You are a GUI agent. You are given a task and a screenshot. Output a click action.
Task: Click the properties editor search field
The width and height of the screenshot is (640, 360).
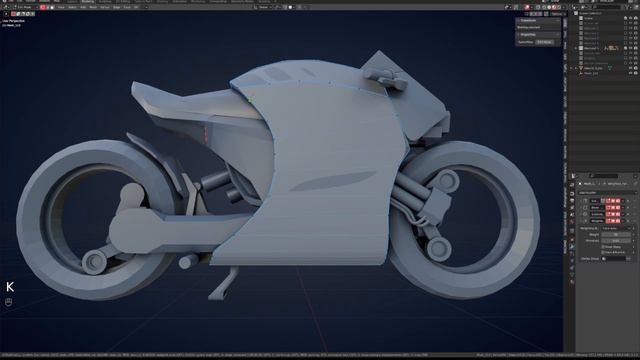pos(604,176)
